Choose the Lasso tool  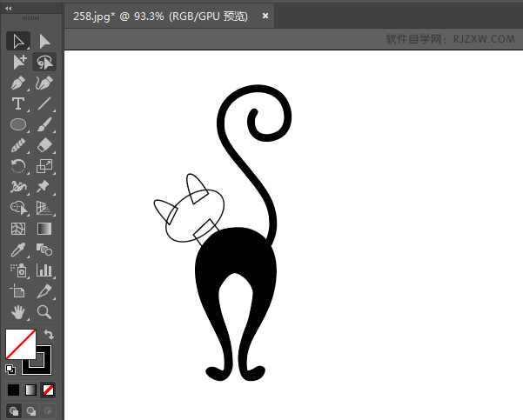(44, 62)
